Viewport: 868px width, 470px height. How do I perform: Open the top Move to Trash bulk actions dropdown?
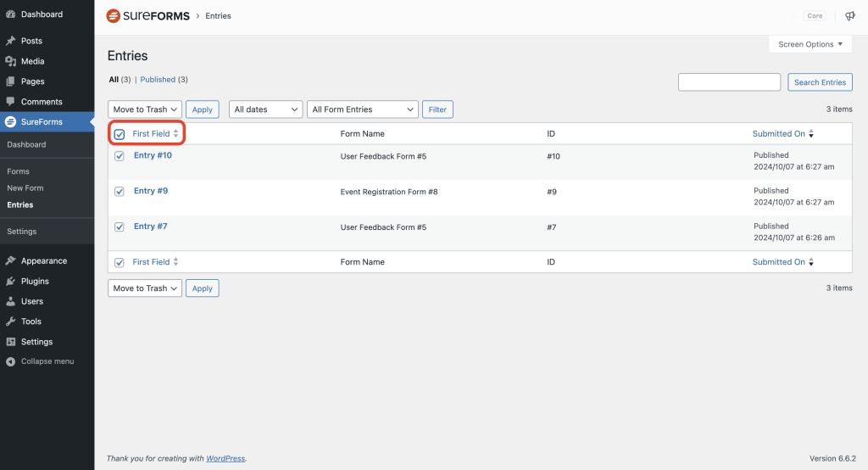(145, 109)
